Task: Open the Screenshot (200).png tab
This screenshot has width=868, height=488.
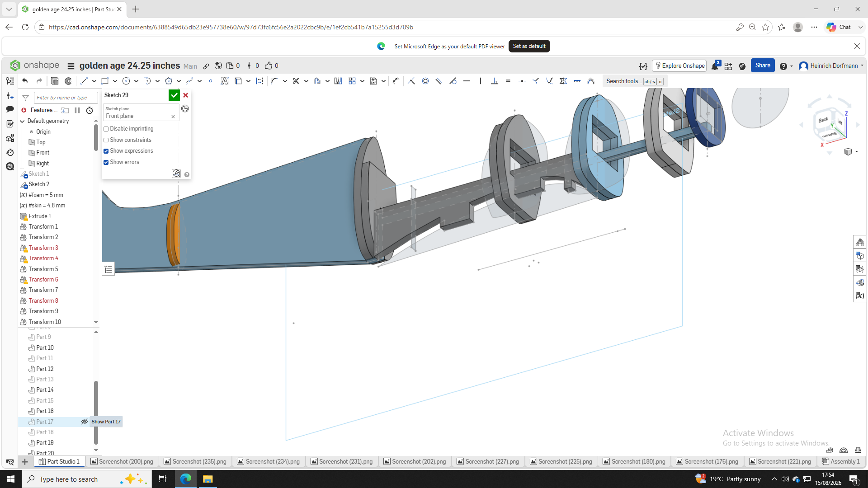Action: pyautogui.click(x=122, y=461)
